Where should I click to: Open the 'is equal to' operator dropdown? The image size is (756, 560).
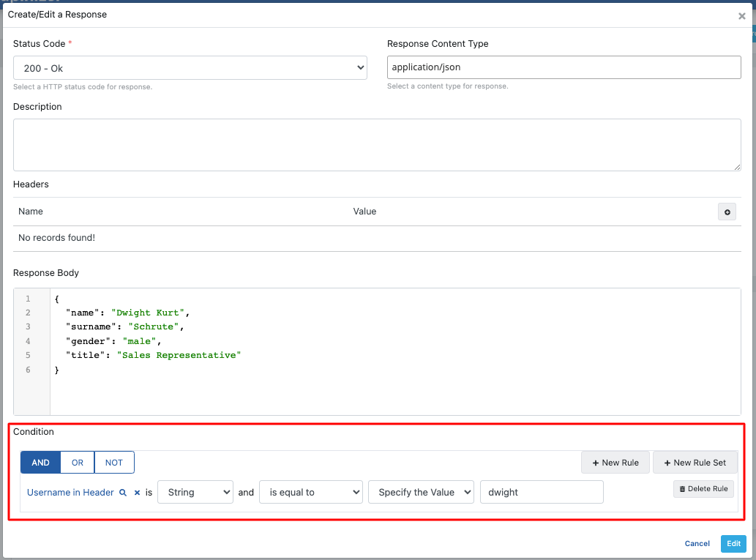tap(310, 492)
